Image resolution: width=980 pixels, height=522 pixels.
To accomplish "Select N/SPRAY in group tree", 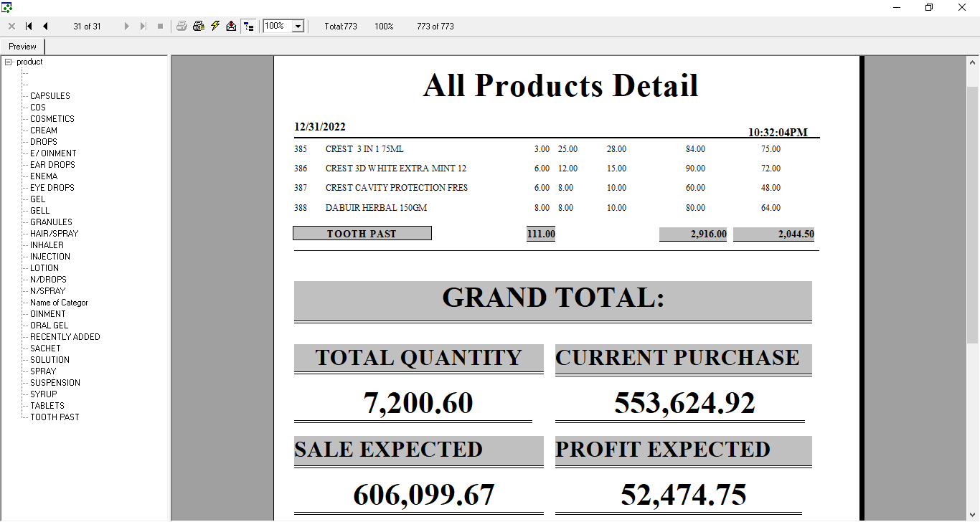I will 48,291.
